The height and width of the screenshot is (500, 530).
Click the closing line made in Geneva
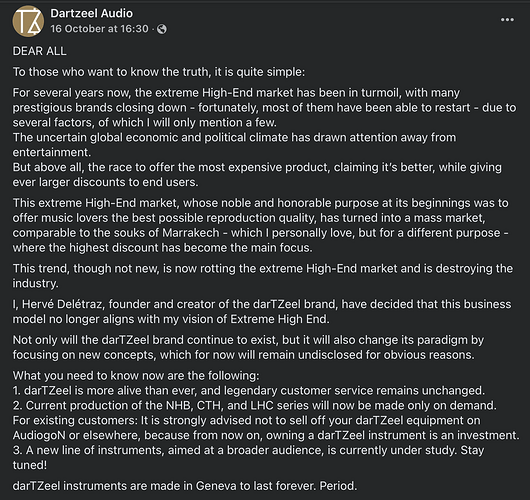(185, 486)
